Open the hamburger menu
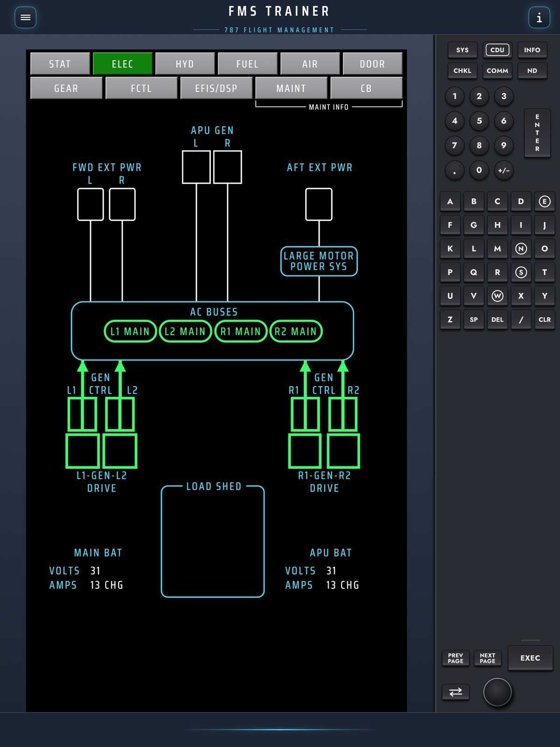Image resolution: width=560 pixels, height=747 pixels. pyautogui.click(x=26, y=18)
